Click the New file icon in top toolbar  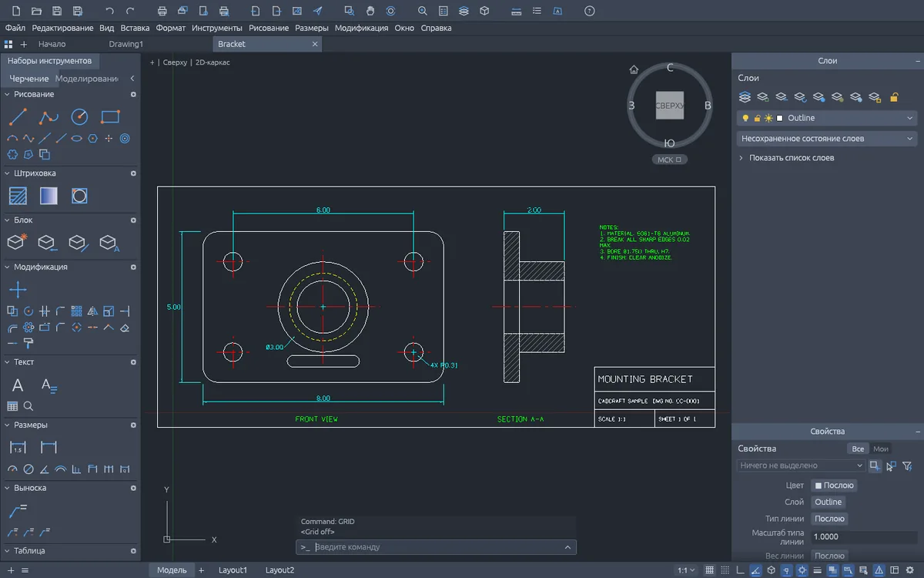pyautogui.click(x=16, y=11)
